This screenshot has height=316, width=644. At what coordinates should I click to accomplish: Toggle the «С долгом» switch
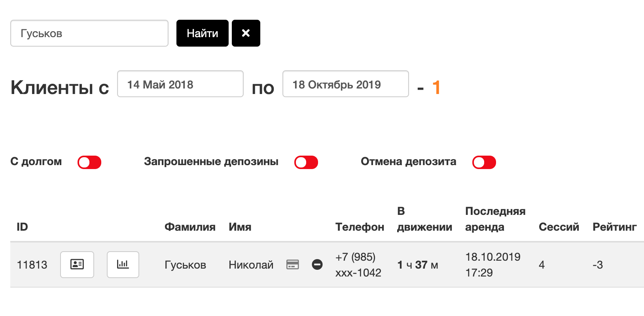tap(89, 162)
